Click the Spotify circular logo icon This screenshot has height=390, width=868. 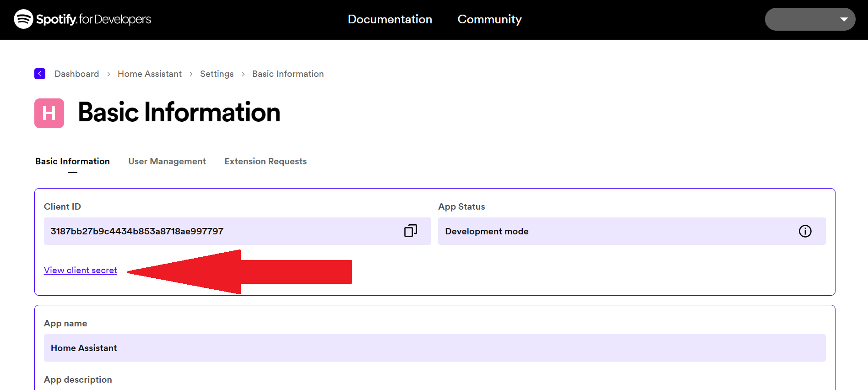coord(23,19)
